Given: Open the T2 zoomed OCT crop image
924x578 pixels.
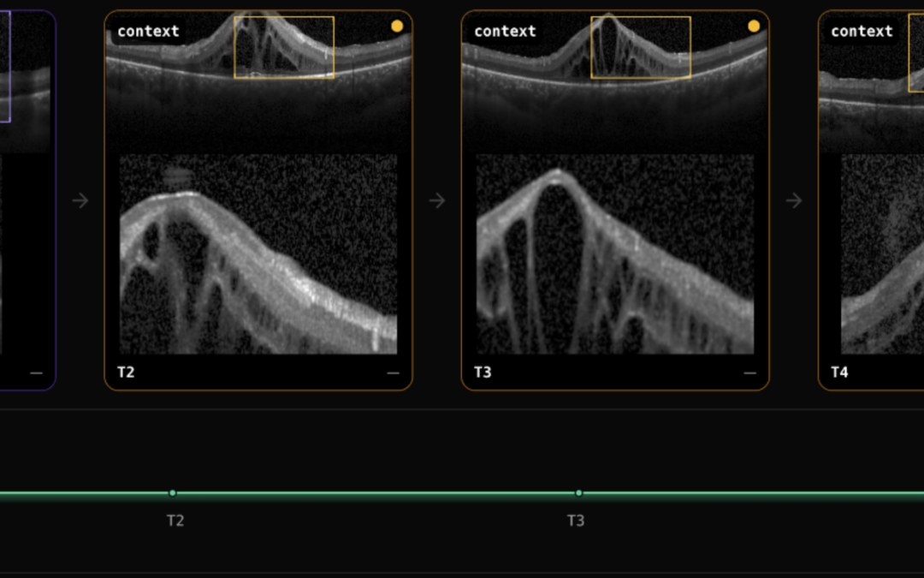Looking at the screenshot, I should [258, 254].
